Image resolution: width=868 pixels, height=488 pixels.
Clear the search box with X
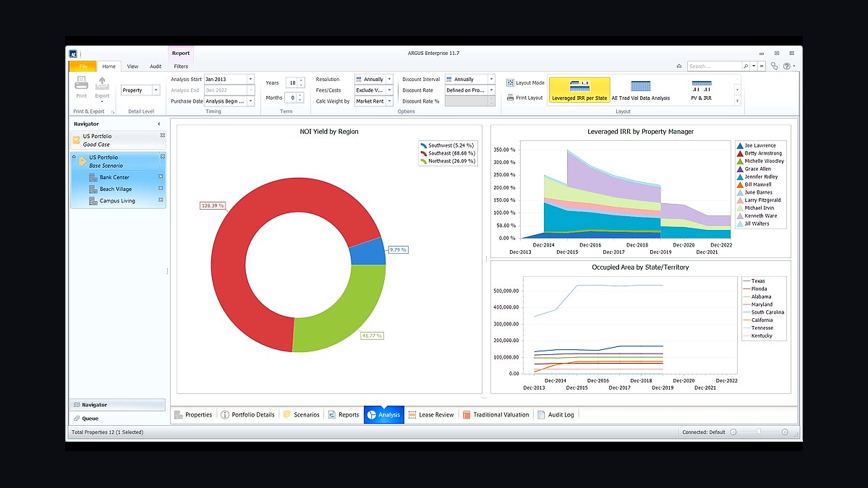tap(762, 66)
